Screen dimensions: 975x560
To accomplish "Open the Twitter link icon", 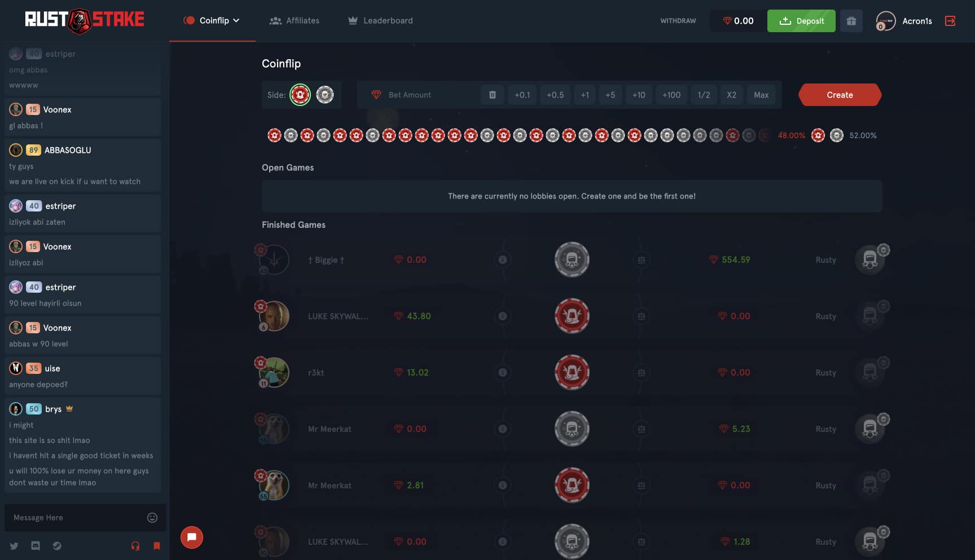I will click(x=14, y=546).
